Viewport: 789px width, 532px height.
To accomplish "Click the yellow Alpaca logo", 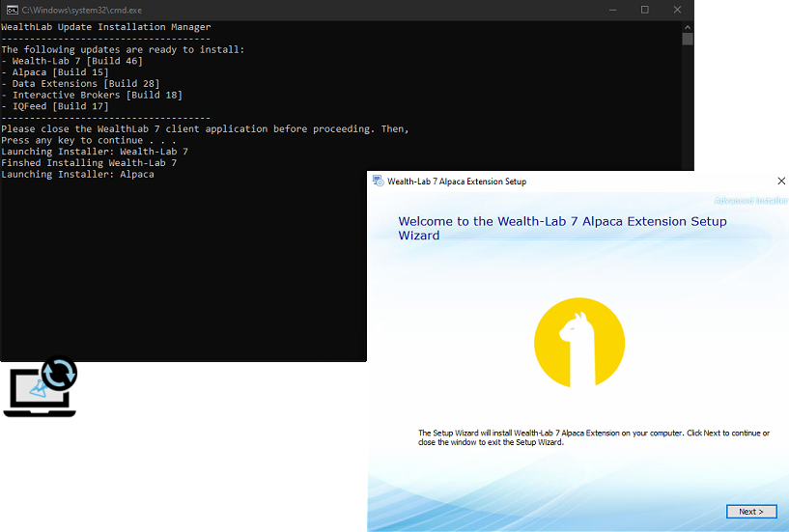I will point(579,343).
